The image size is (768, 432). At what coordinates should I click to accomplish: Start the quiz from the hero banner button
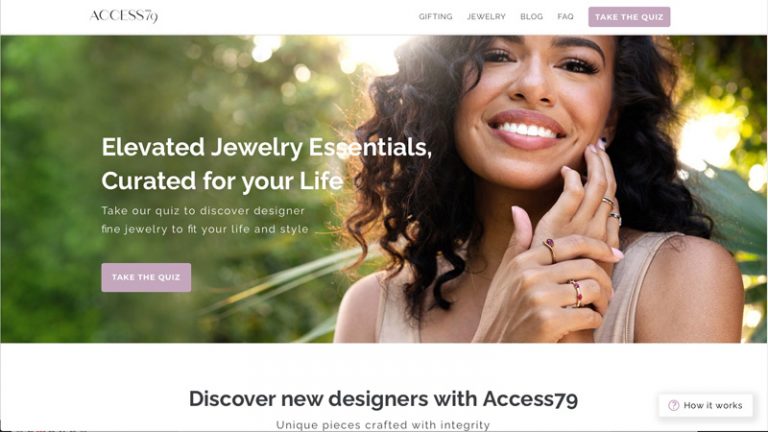pyautogui.click(x=146, y=277)
